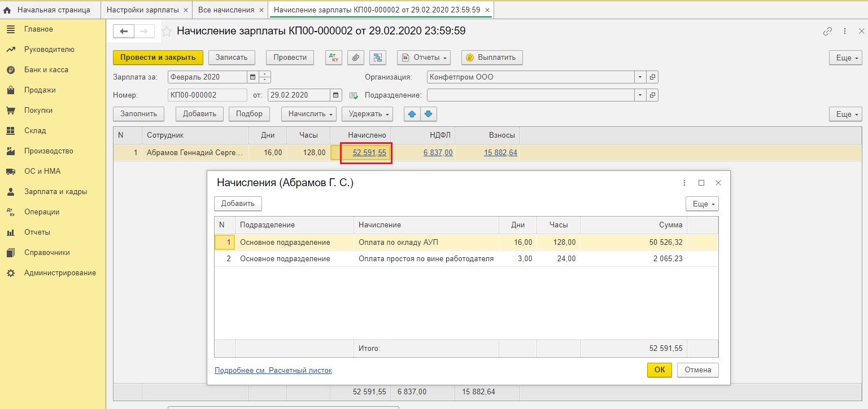
Task: Star this document as favorite
Action: [167, 32]
